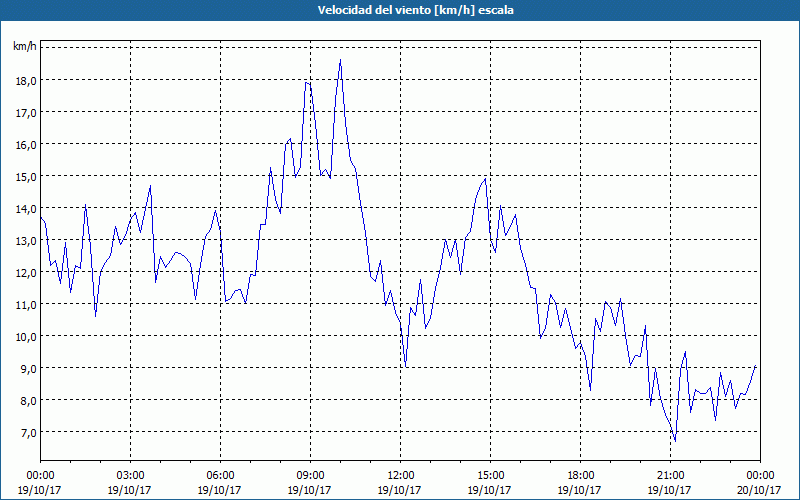The height and width of the screenshot is (500, 800).
Task: Click the '06:00' time axis label
Action: (220, 476)
